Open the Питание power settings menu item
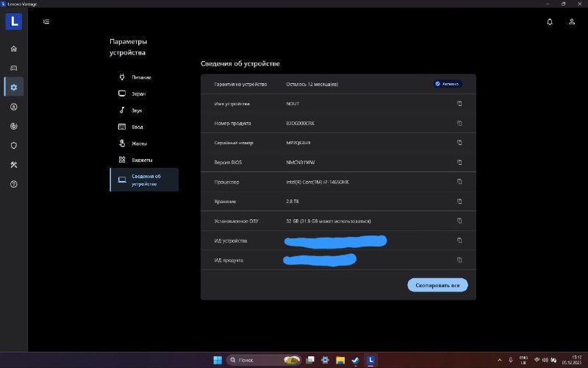The height and width of the screenshot is (368, 588). pyautogui.click(x=144, y=77)
